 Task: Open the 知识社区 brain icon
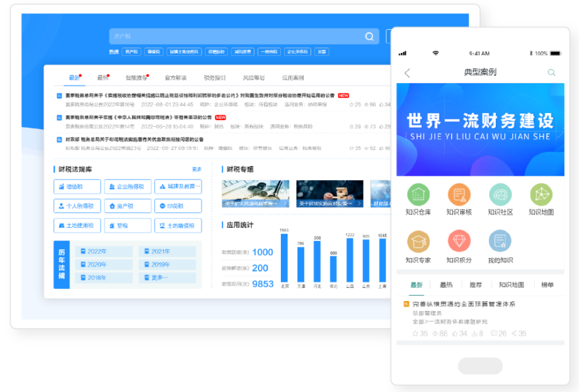click(500, 195)
